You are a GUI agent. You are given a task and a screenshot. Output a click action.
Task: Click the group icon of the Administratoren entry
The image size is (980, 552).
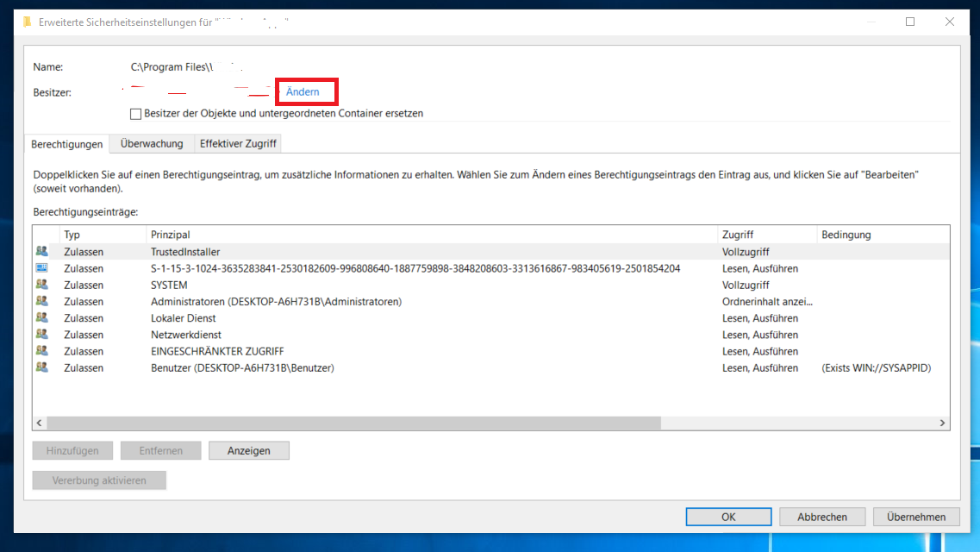click(42, 301)
